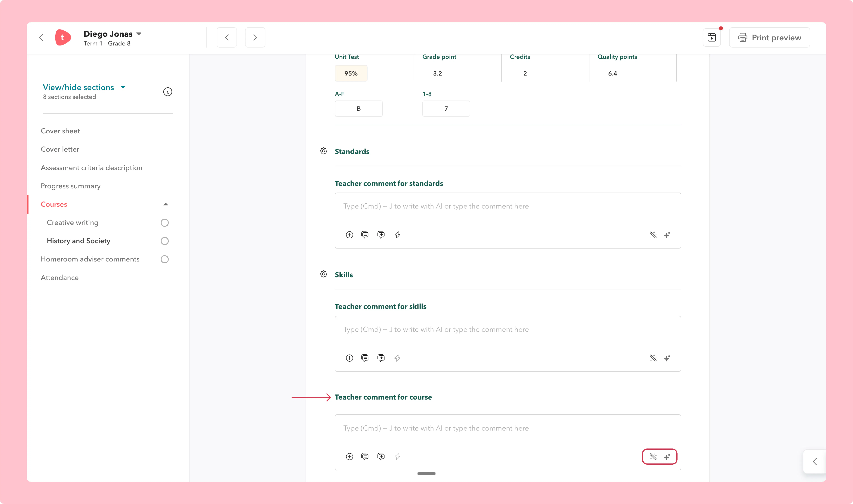Image resolution: width=853 pixels, height=504 pixels.
Task: Click the Grade point value 3.2
Action: coord(438,73)
